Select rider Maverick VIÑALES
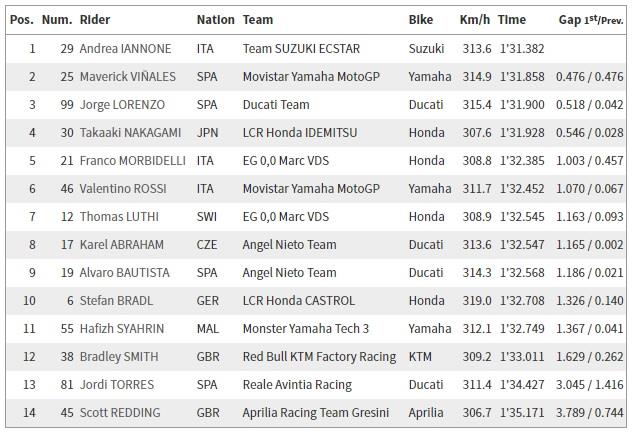 point(127,76)
